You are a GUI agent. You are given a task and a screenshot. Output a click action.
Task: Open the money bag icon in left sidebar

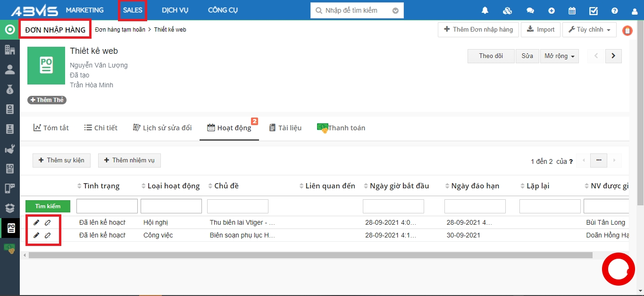click(10, 89)
